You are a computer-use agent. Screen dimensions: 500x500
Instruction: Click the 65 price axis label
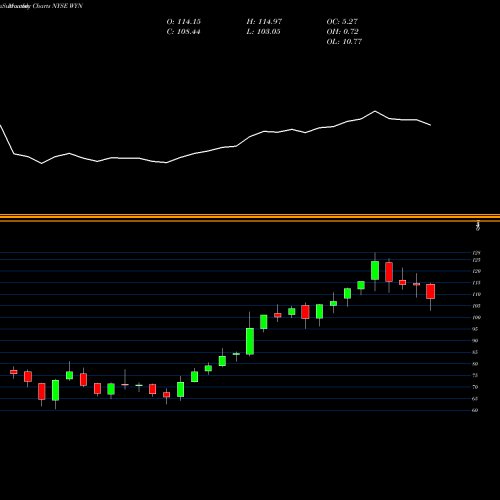click(475, 399)
